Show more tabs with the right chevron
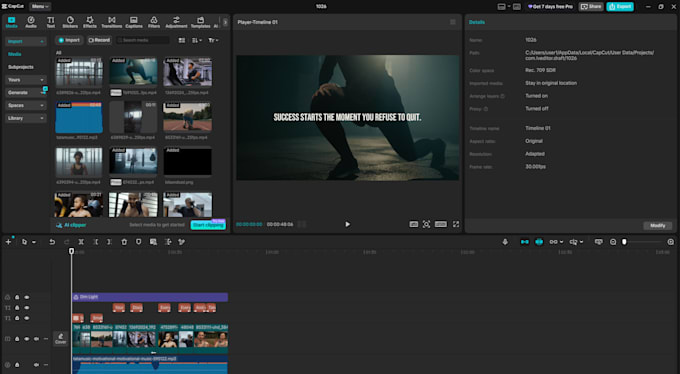The image size is (680, 374). [225, 22]
